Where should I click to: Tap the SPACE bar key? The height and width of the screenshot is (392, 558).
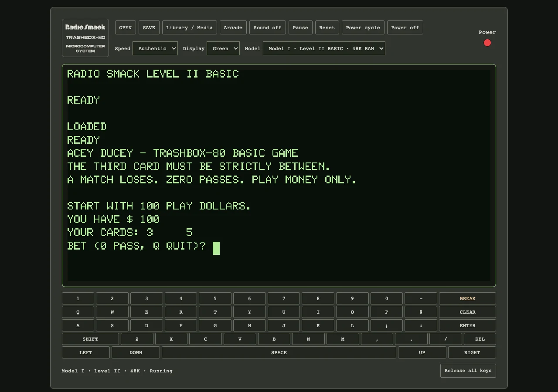pyautogui.click(x=279, y=352)
